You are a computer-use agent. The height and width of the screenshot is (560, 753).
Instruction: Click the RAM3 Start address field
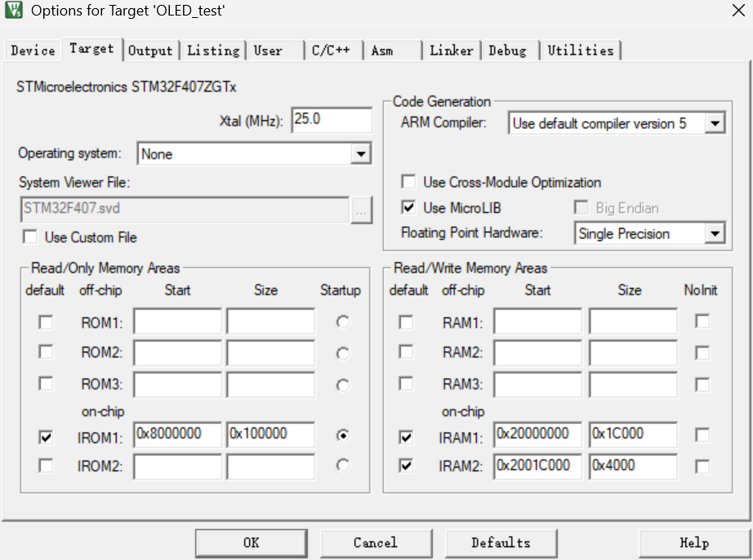click(537, 384)
